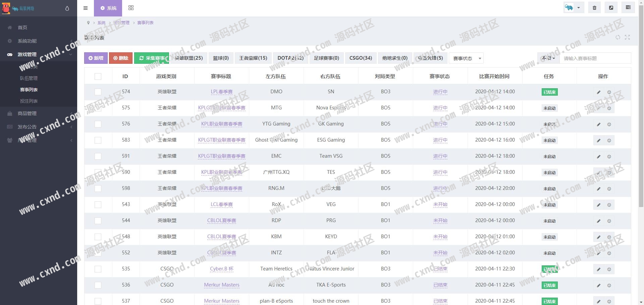Filter matches by 英雄联盟(25) tab
Viewport: 644px width, 305px height.
[189, 58]
